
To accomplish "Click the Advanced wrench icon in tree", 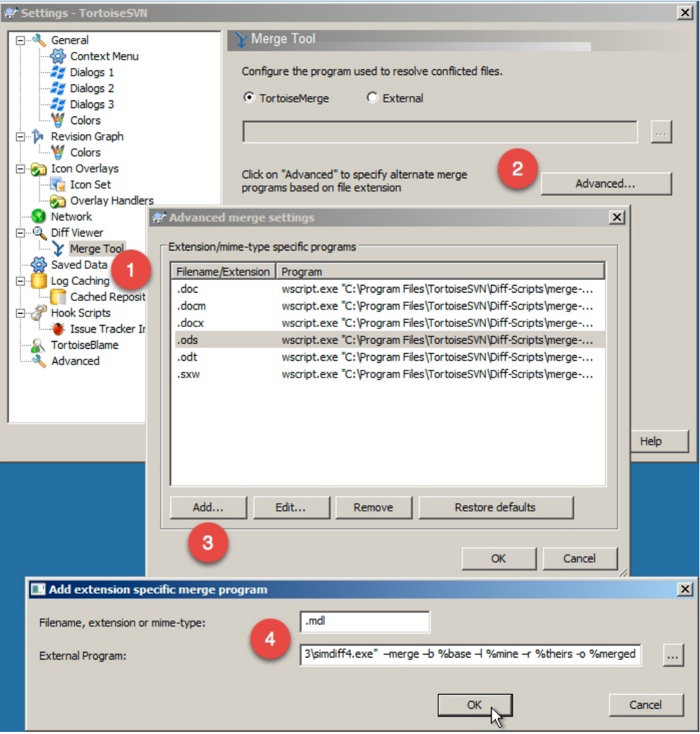I will (39, 361).
